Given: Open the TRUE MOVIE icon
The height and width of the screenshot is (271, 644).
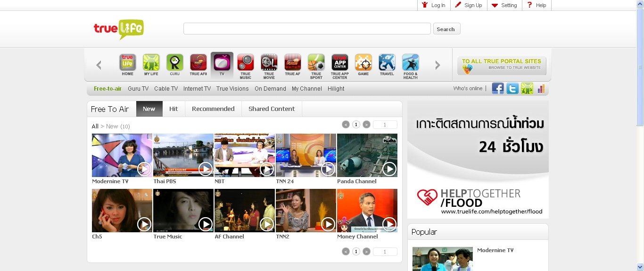Looking at the screenshot, I should [x=269, y=66].
